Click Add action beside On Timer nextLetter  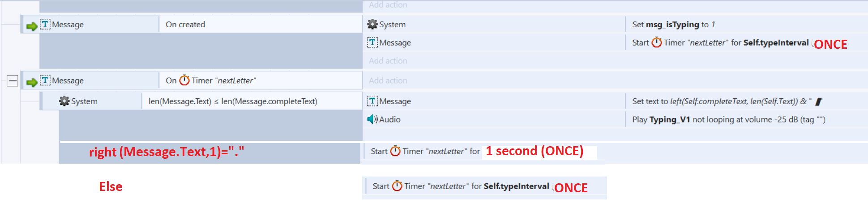click(388, 80)
